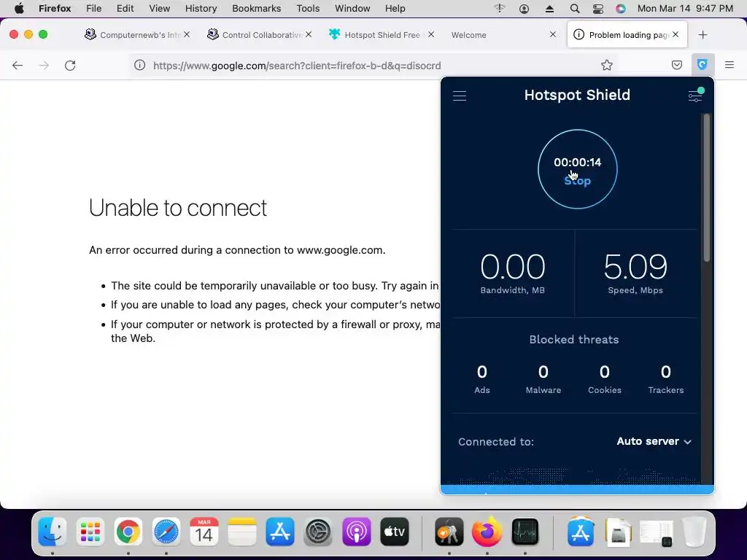Open the Tools menu

coord(308,9)
